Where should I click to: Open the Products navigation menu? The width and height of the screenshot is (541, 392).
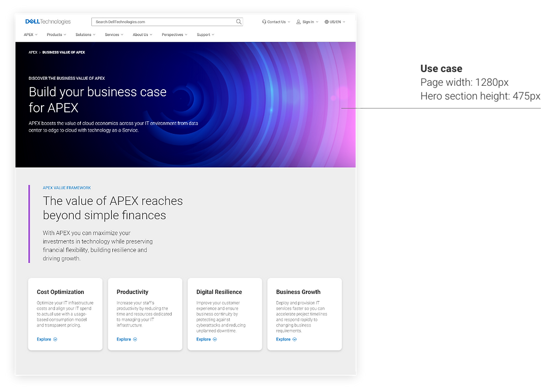click(x=56, y=34)
